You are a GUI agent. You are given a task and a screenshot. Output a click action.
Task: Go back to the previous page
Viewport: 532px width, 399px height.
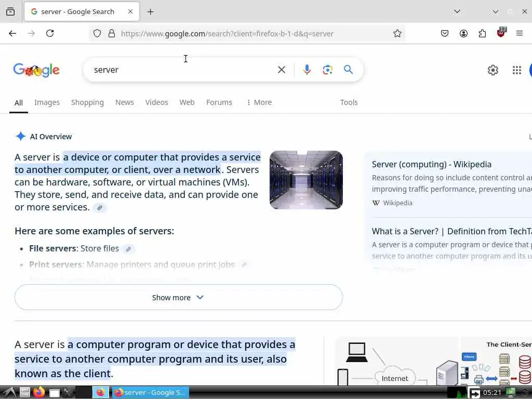pos(12,33)
